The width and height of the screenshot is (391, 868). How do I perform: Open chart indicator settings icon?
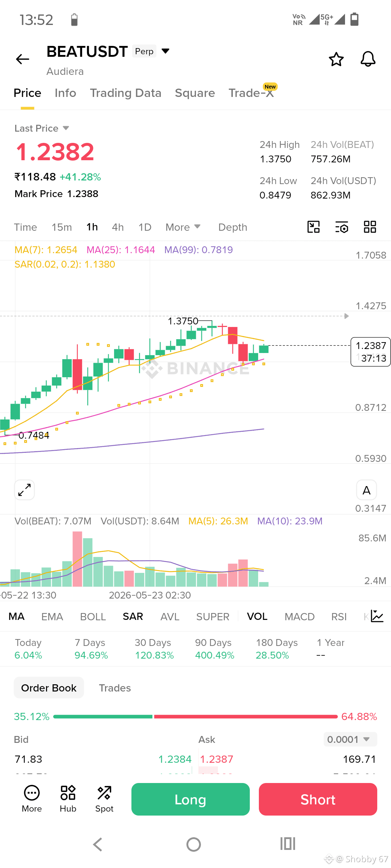(x=341, y=227)
